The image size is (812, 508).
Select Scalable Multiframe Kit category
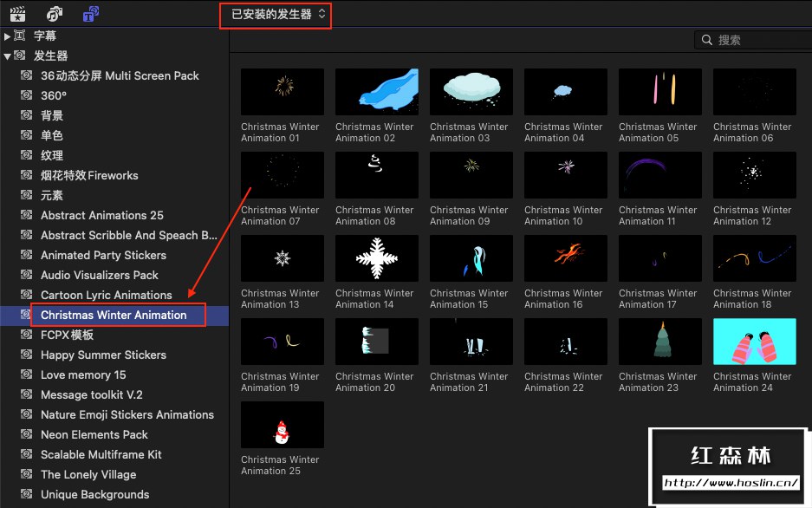[101, 454]
